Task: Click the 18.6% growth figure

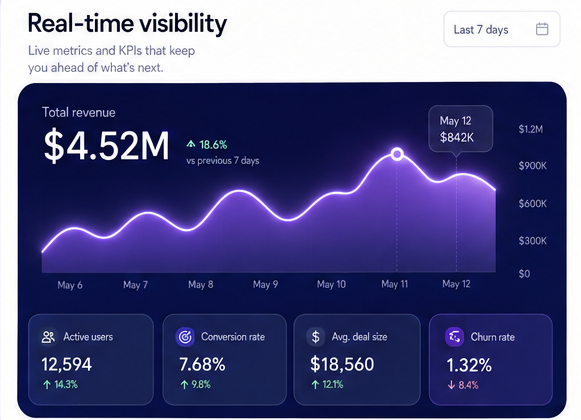Action: (x=213, y=144)
